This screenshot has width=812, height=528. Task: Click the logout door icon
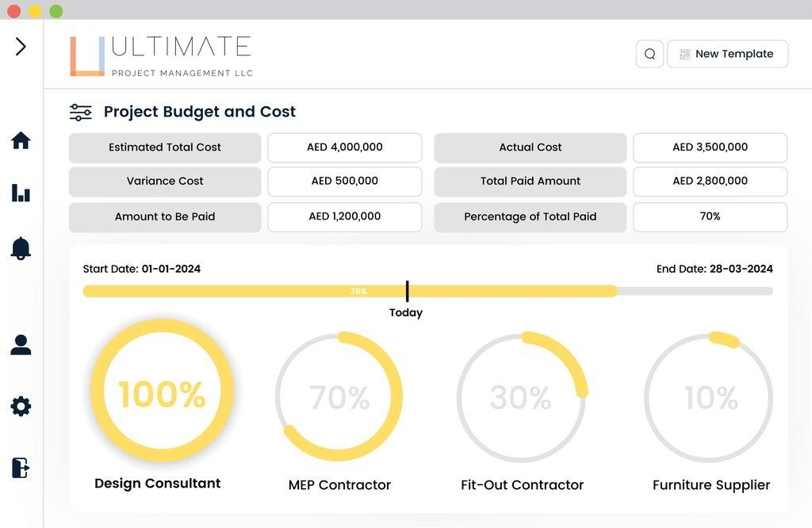[x=21, y=468]
